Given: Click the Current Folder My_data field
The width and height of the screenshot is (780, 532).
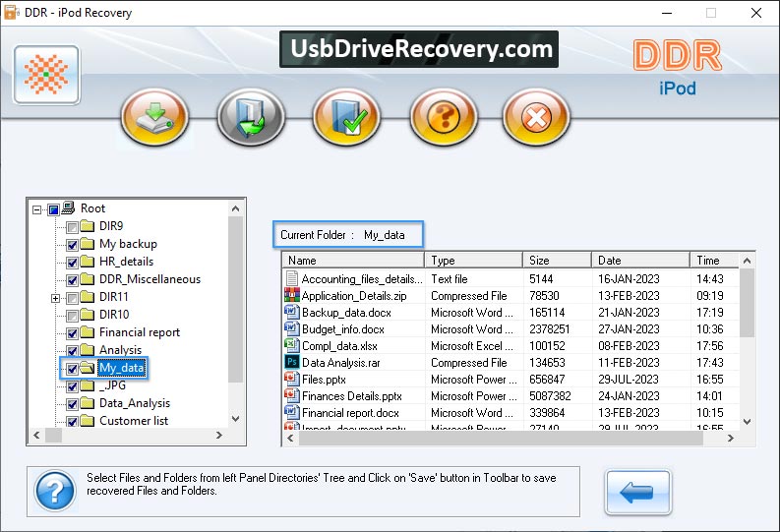Looking at the screenshot, I should (348, 235).
